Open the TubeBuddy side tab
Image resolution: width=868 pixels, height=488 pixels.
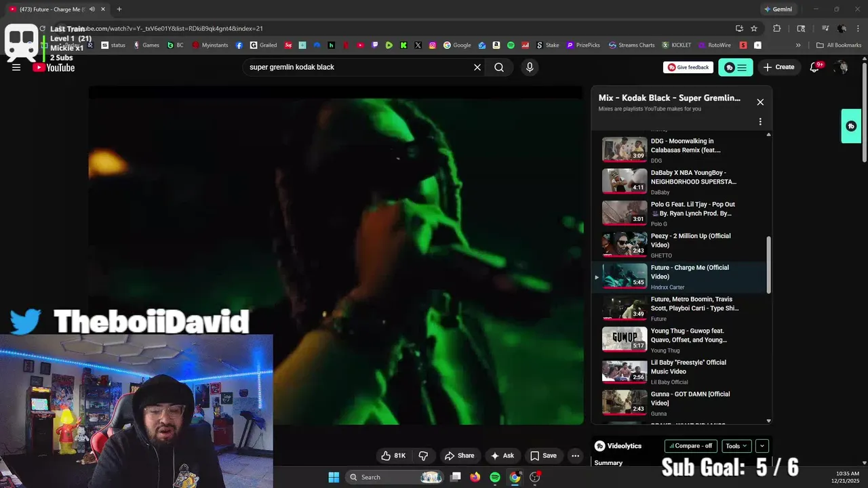(x=851, y=126)
